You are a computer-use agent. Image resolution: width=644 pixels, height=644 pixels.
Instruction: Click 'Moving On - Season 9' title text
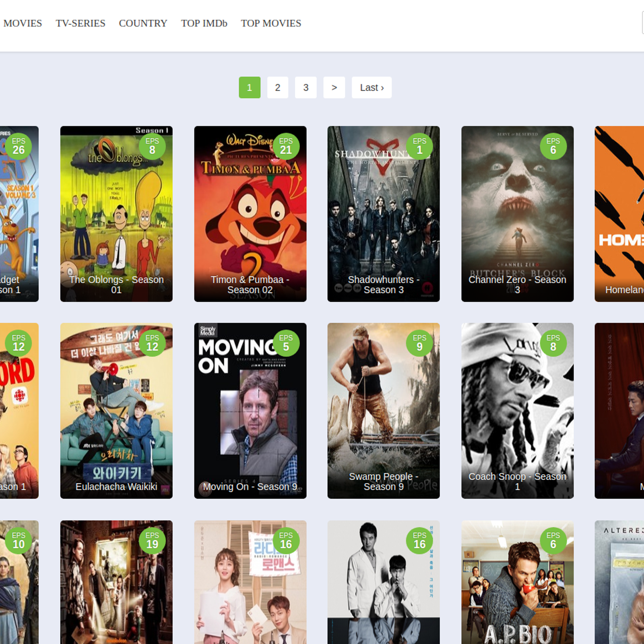click(x=250, y=487)
